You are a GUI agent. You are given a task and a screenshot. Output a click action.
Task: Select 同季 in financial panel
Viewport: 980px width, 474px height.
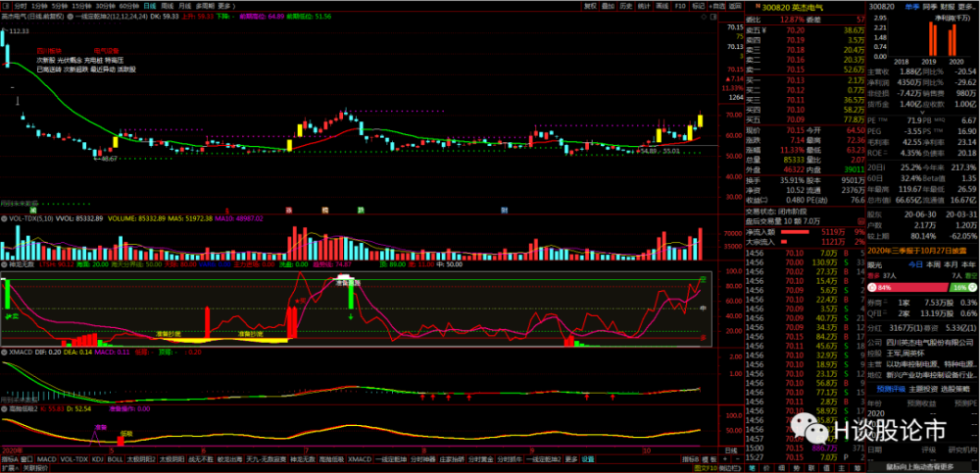point(931,6)
